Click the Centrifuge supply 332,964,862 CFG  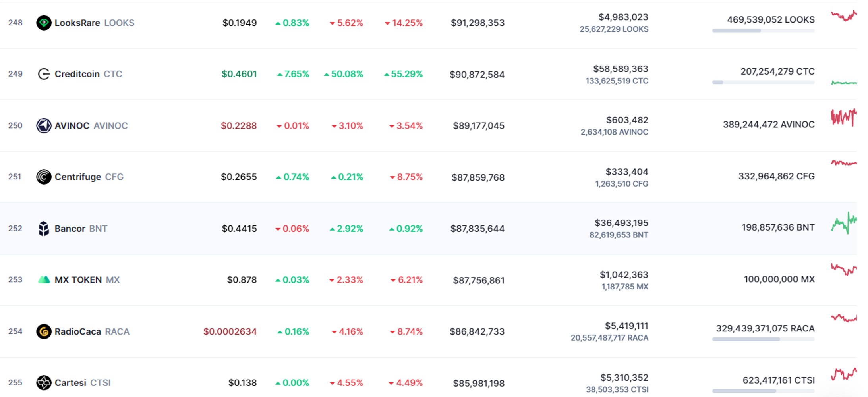(x=777, y=176)
